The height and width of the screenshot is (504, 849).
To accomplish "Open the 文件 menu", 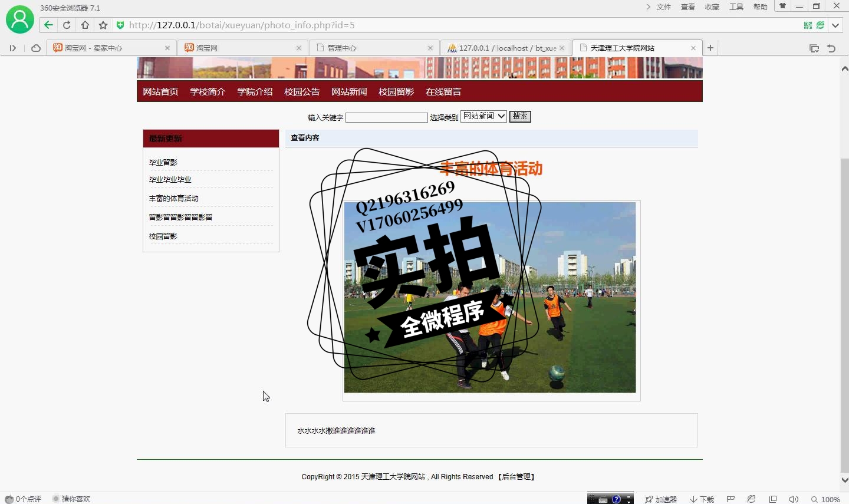I will pyautogui.click(x=664, y=7).
